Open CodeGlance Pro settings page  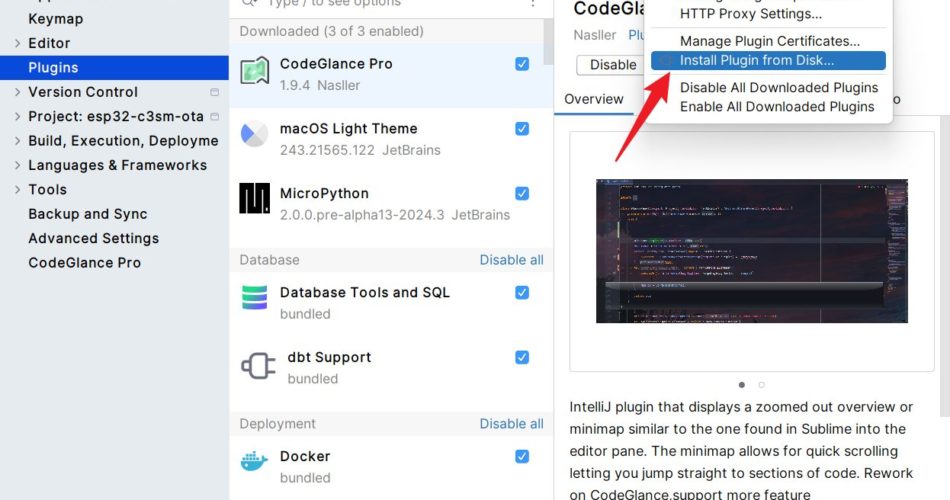[84, 262]
